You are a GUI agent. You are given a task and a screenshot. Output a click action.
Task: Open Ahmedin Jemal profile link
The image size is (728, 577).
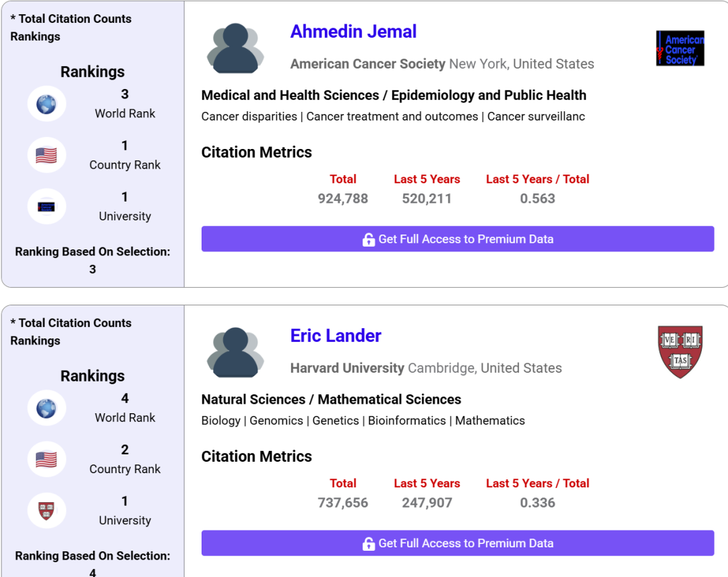[x=353, y=32]
